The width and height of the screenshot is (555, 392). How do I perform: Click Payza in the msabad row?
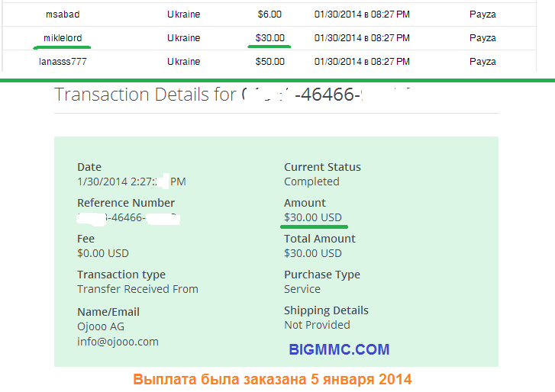tap(482, 14)
